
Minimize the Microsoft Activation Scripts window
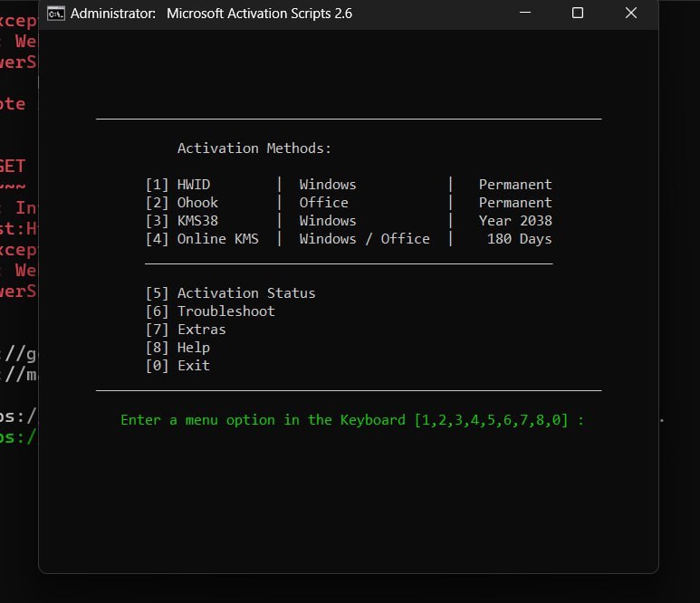point(525,13)
